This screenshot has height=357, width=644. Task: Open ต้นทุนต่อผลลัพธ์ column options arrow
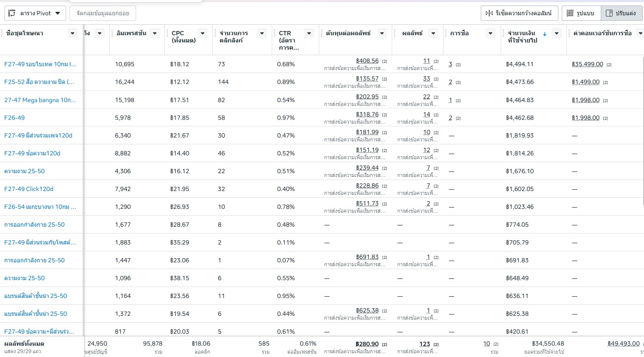[x=382, y=33]
